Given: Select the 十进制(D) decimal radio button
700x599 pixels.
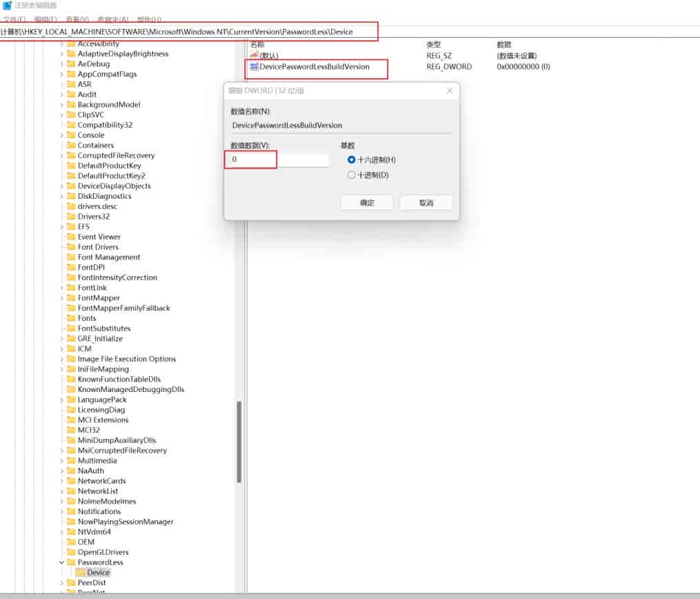Looking at the screenshot, I should [x=351, y=175].
